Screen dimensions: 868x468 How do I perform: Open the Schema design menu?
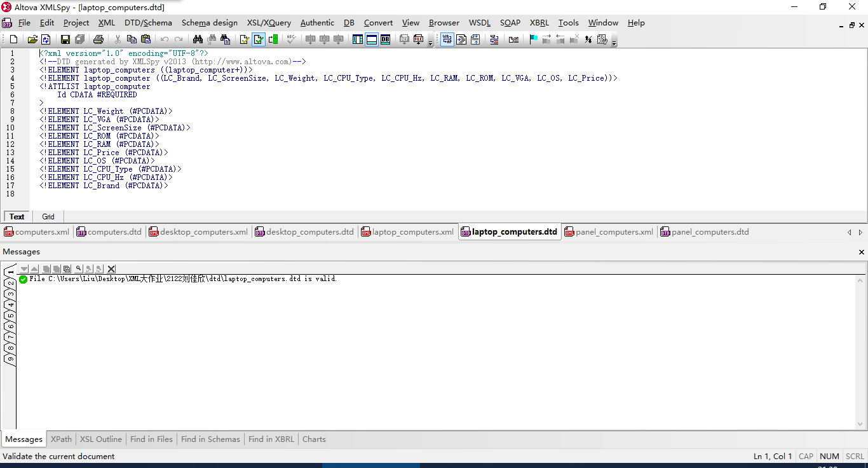tap(210, 23)
